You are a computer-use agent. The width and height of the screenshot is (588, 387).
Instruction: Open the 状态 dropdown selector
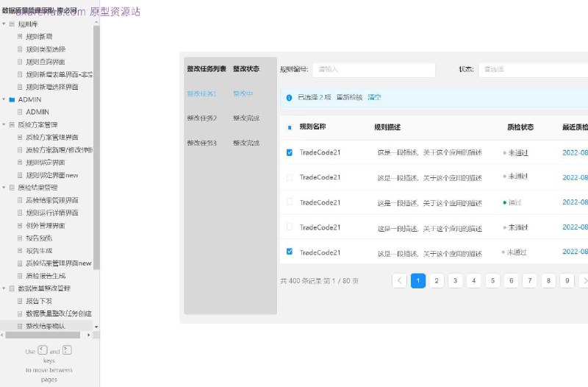534,69
